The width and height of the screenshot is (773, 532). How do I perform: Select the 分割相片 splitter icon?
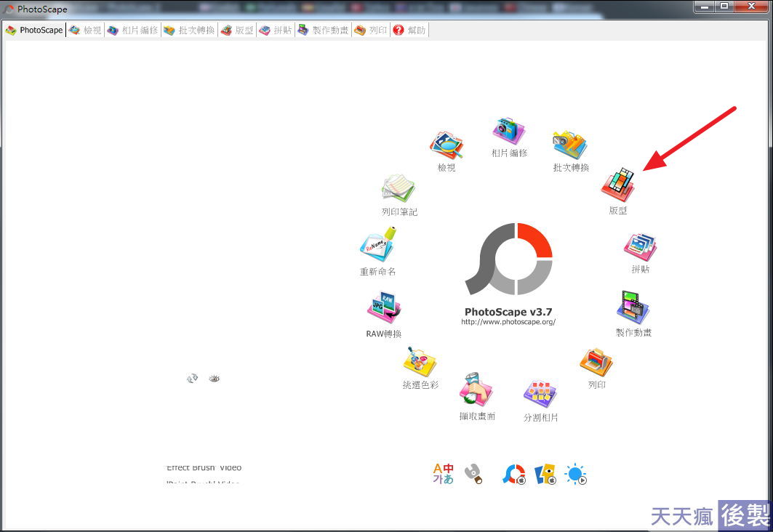point(540,394)
